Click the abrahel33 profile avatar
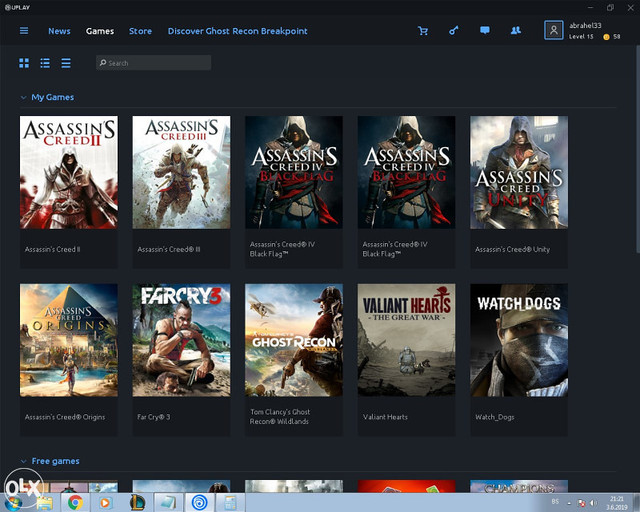The image size is (640, 512). (x=553, y=30)
